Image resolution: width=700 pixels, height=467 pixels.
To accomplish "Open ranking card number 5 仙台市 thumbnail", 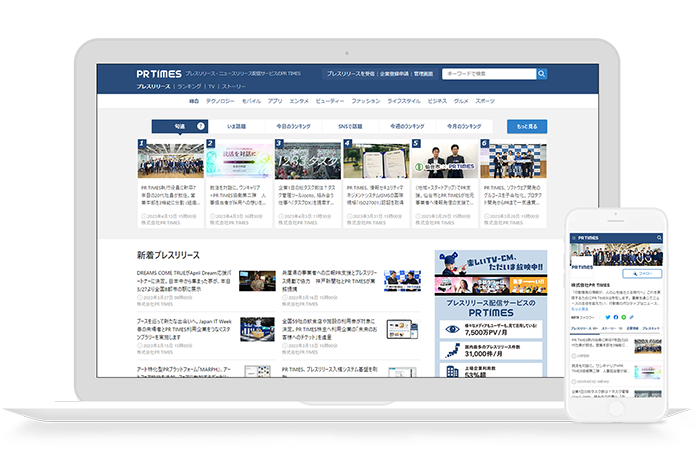I will point(445,160).
